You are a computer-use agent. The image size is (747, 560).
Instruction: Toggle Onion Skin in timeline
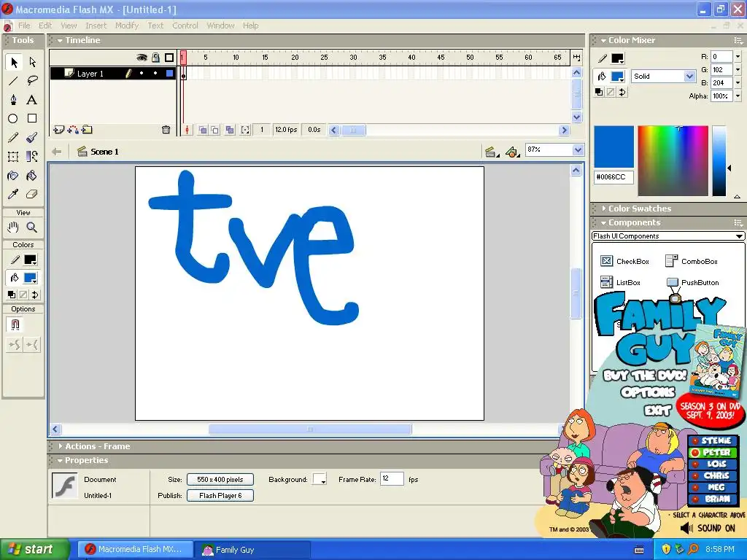[203, 130]
